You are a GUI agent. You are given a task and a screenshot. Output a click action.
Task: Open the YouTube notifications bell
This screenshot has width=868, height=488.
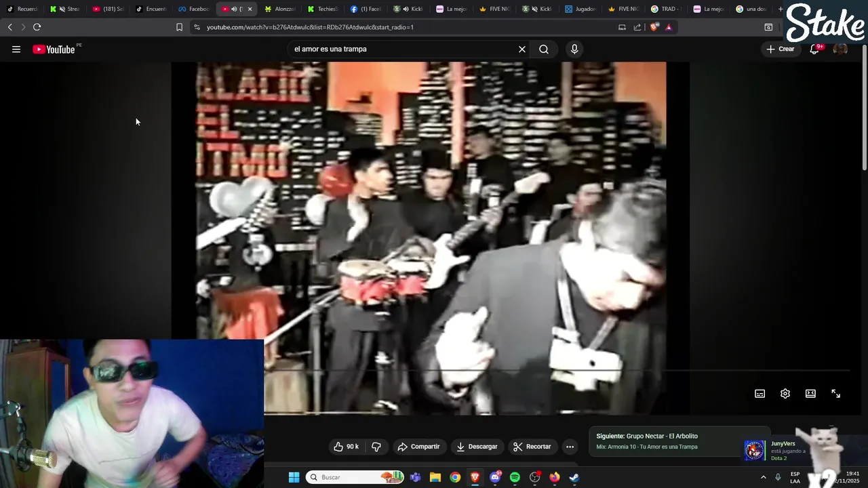click(814, 49)
